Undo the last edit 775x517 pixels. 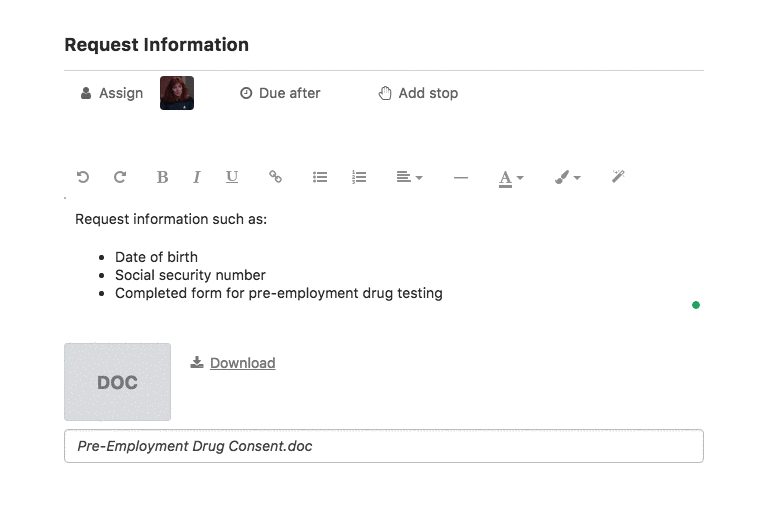83,177
